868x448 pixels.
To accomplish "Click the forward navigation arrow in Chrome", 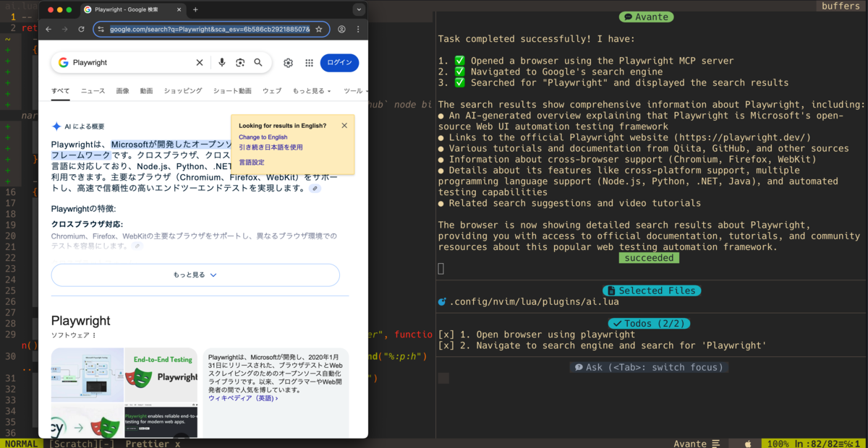I will pos(65,29).
